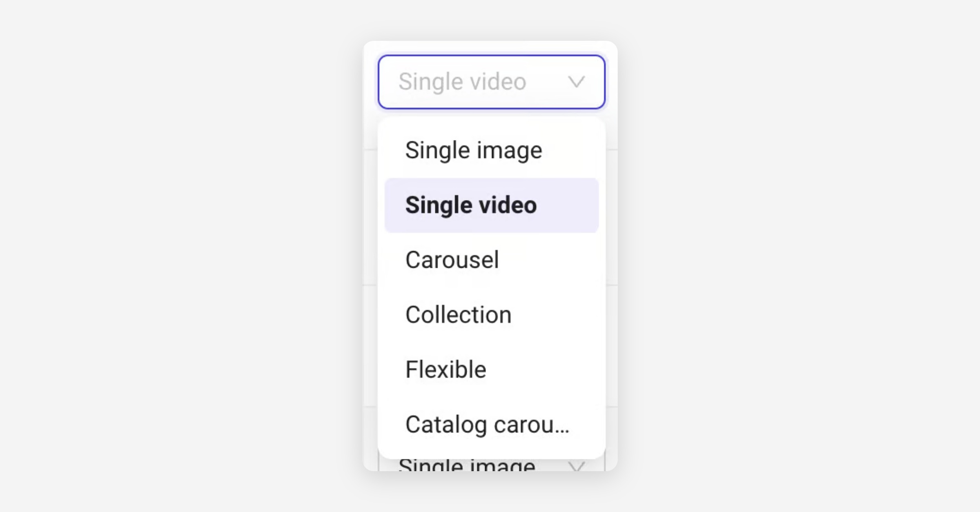This screenshot has width=980, height=512.
Task: Open the lower Single image dropdown
Action: [491, 465]
